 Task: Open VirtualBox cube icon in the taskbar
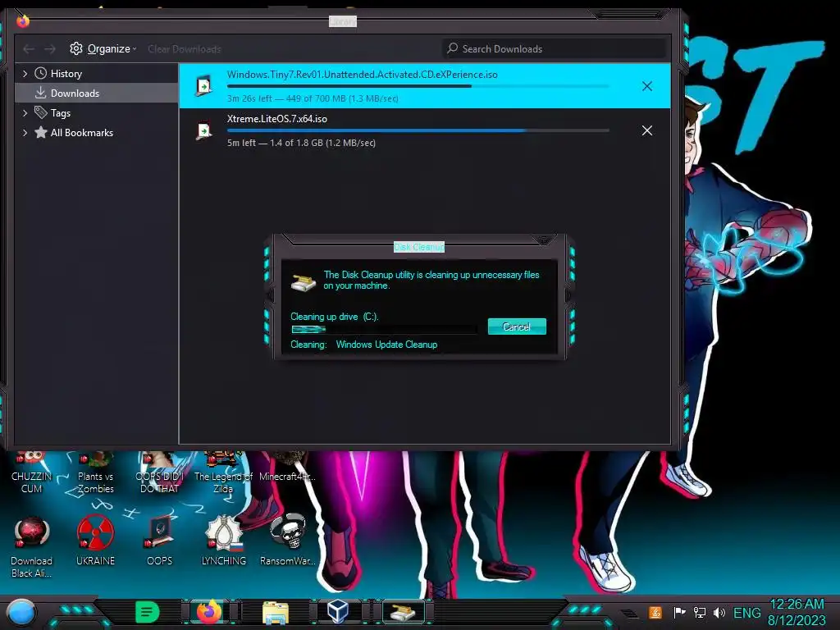click(338, 612)
